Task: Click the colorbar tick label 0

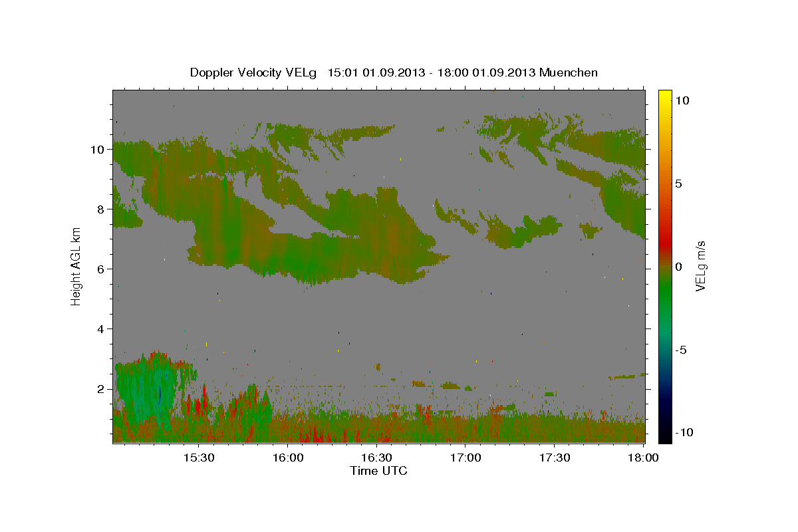Action: (678, 267)
